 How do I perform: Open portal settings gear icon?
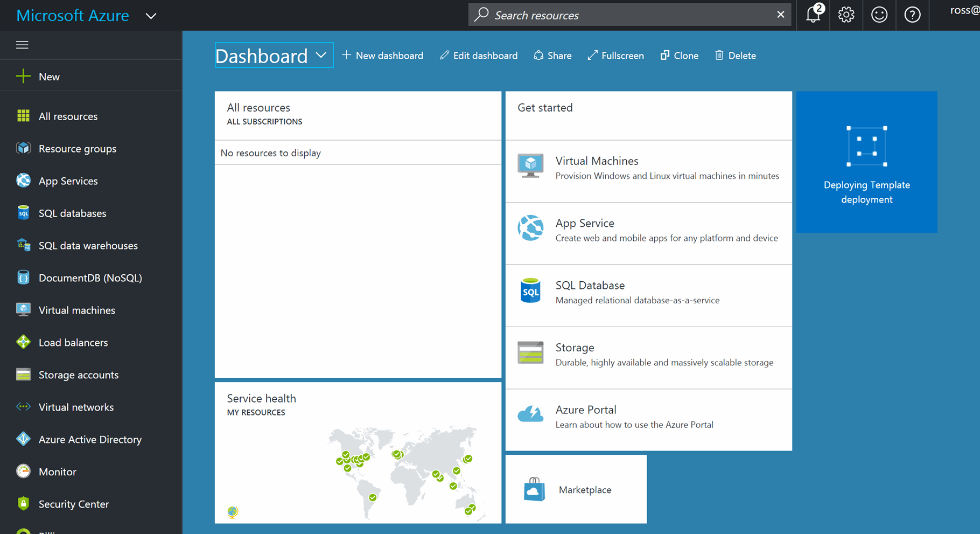point(846,15)
